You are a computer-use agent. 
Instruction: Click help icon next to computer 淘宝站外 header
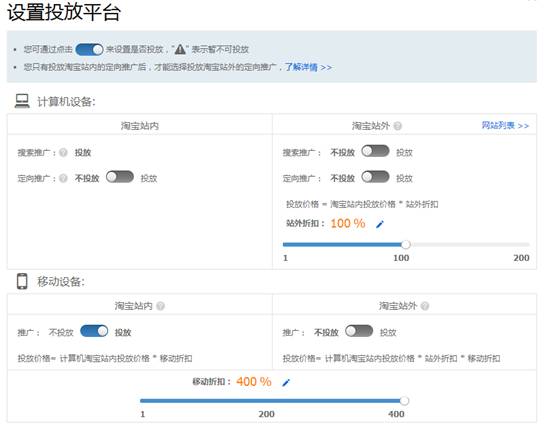[397, 126]
